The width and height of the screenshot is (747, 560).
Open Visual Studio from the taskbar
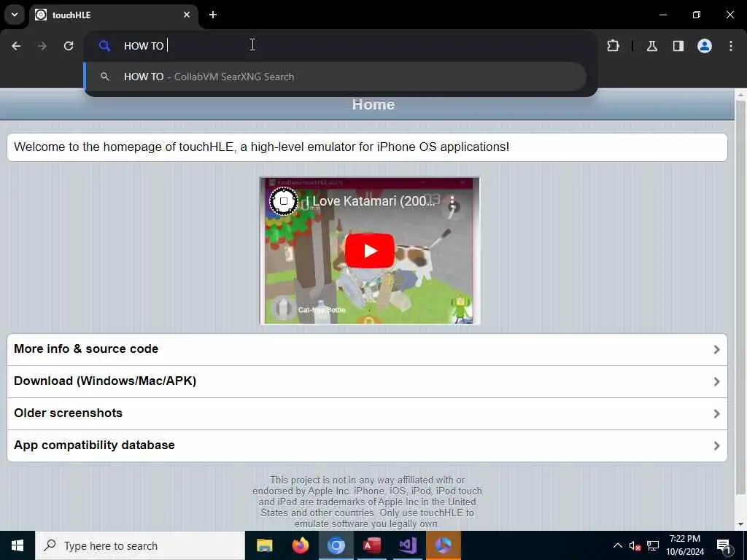pyautogui.click(x=408, y=545)
